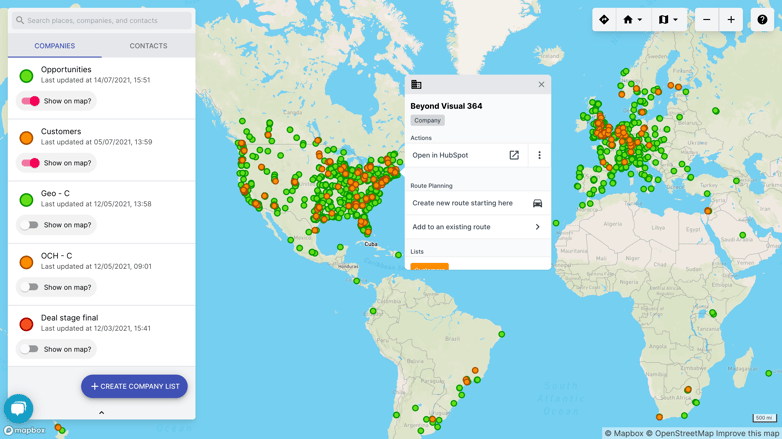Click Add to an existing route
This screenshot has width=782, height=439.
pos(478,227)
